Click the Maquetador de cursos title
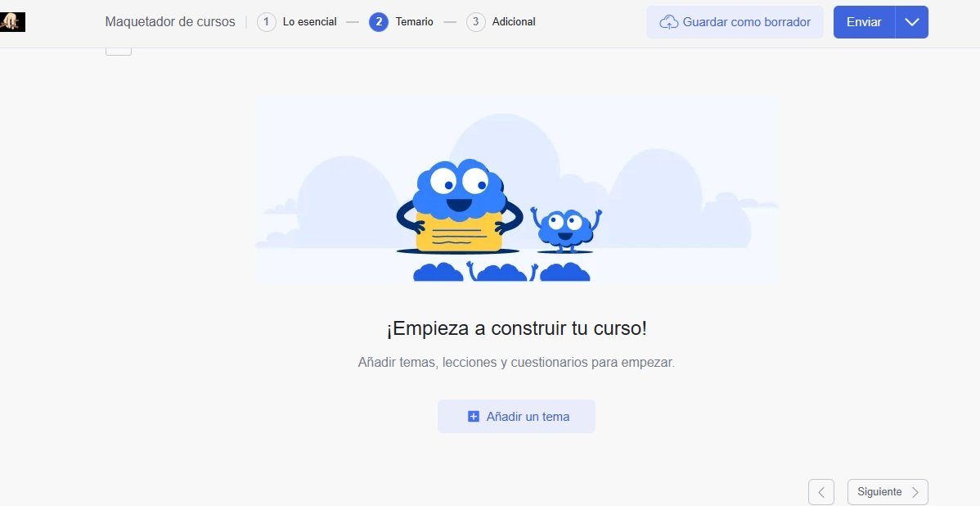Screen dimensions: 980x506 pyautogui.click(x=170, y=22)
